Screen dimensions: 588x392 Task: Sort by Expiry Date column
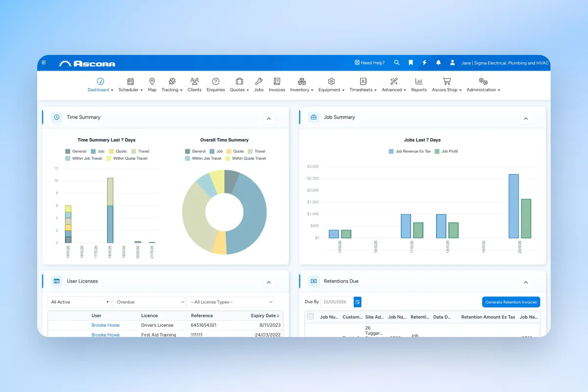pos(265,316)
